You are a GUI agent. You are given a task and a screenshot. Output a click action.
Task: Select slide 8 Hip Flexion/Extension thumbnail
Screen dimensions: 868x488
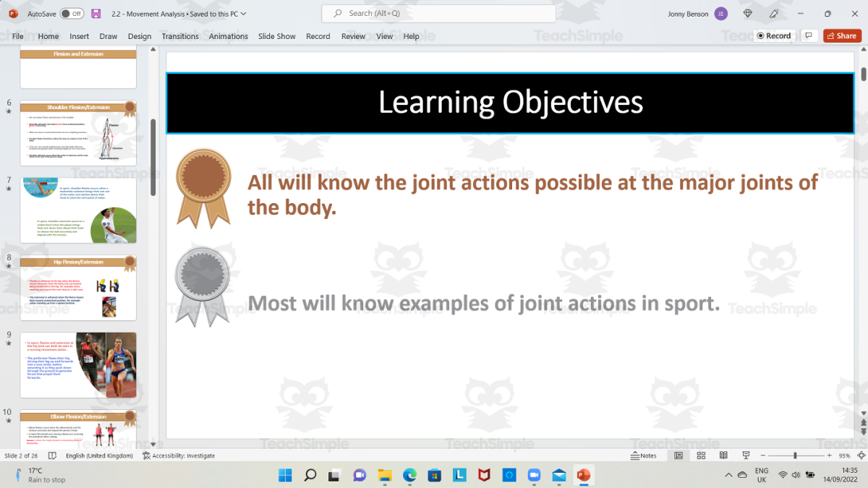coord(78,288)
